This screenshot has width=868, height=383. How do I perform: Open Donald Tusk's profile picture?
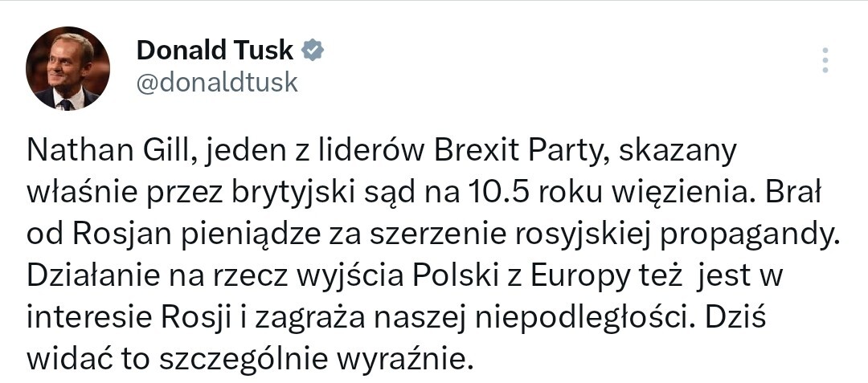[x=68, y=68]
